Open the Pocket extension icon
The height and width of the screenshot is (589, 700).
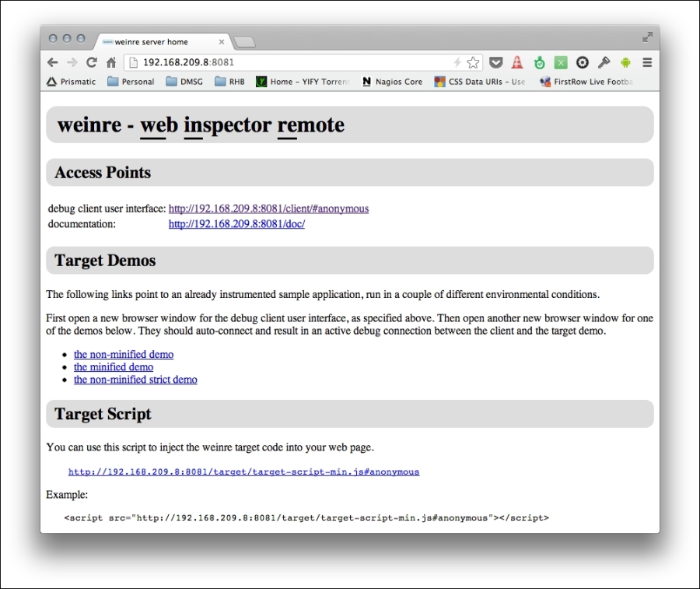(495, 62)
